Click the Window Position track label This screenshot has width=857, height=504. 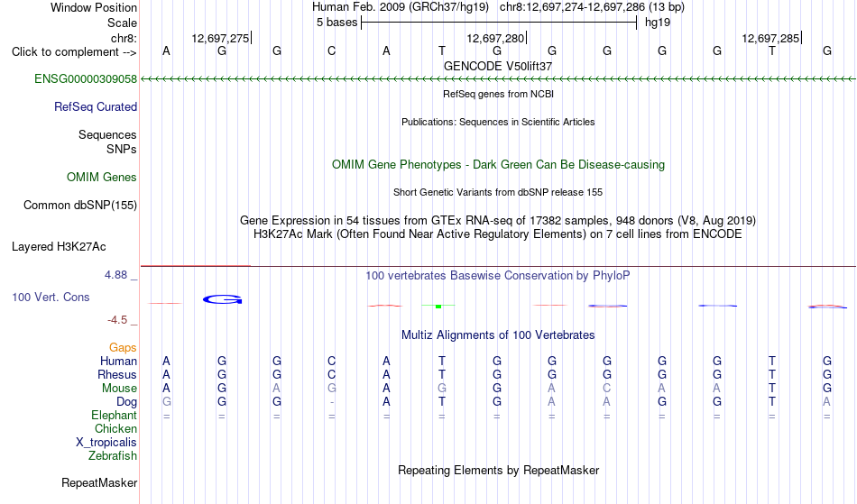click(x=94, y=7)
